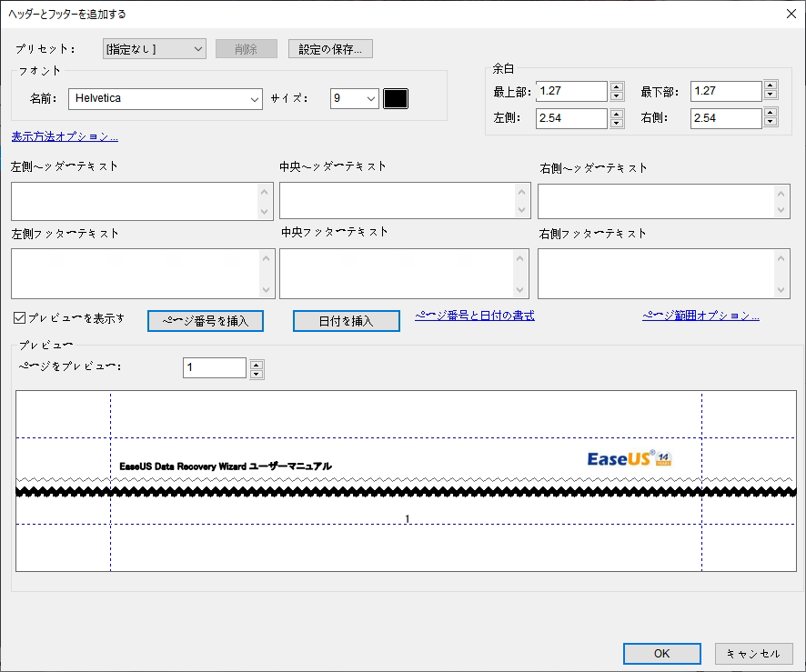The height and width of the screenshot is (672, 806).
Task: Click the 削除 button
Action: 246,48
